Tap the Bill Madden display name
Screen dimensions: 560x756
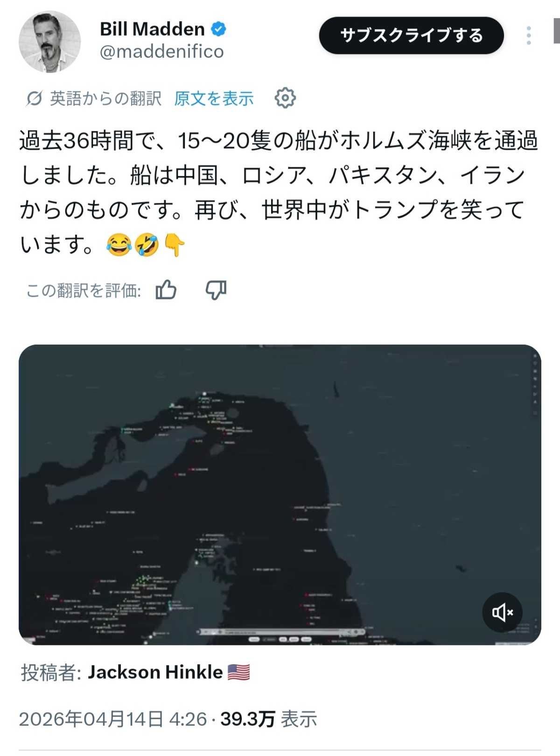[152, 29]
